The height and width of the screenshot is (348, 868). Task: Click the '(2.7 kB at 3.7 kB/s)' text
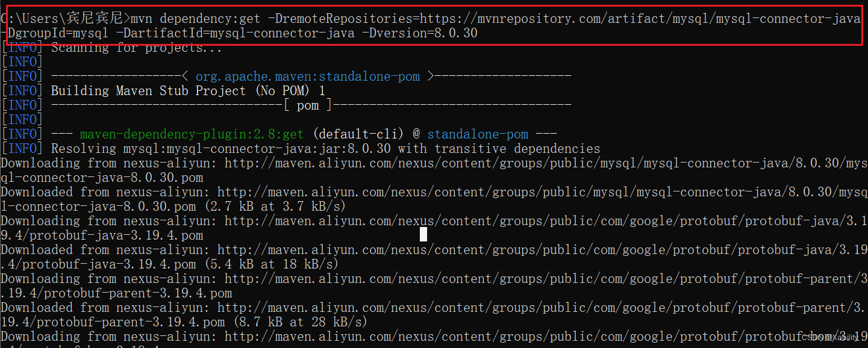click(x=275, y=207)
